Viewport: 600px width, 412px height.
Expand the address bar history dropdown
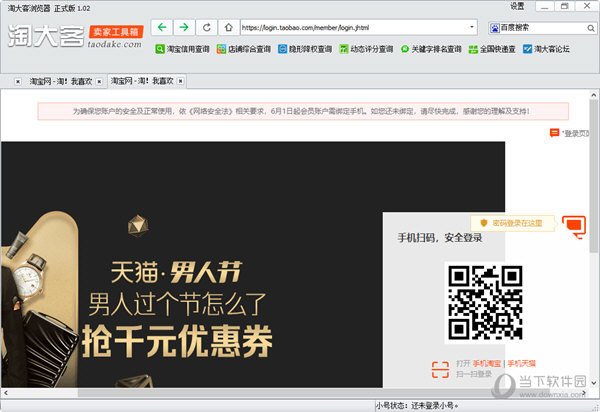(472, 27)
